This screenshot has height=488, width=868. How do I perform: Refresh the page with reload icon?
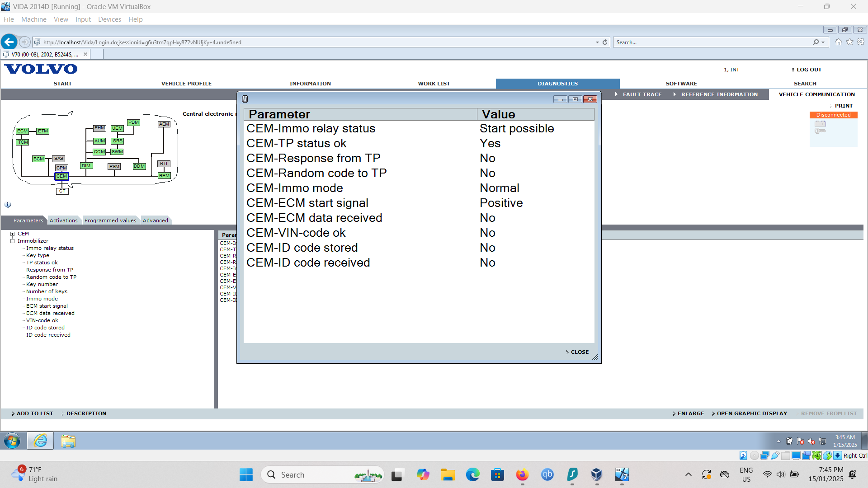(605, 42)
